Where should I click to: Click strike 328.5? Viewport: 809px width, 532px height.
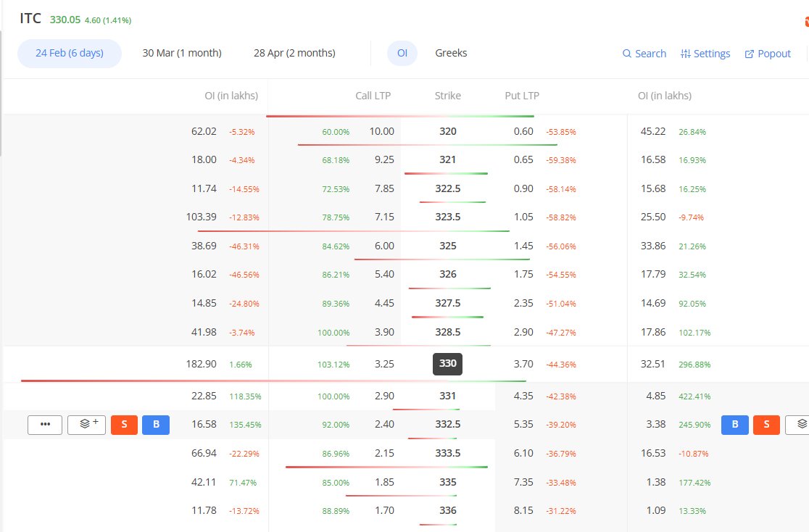448,332
